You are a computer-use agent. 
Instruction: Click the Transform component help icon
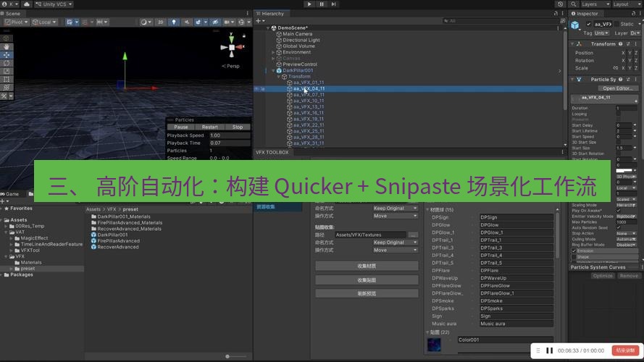coord(621,44)
